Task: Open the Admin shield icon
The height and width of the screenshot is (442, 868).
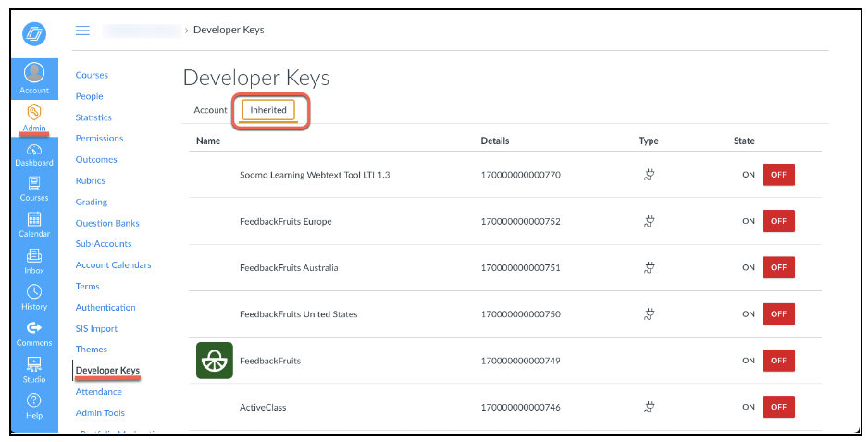Action: (34, 112)
